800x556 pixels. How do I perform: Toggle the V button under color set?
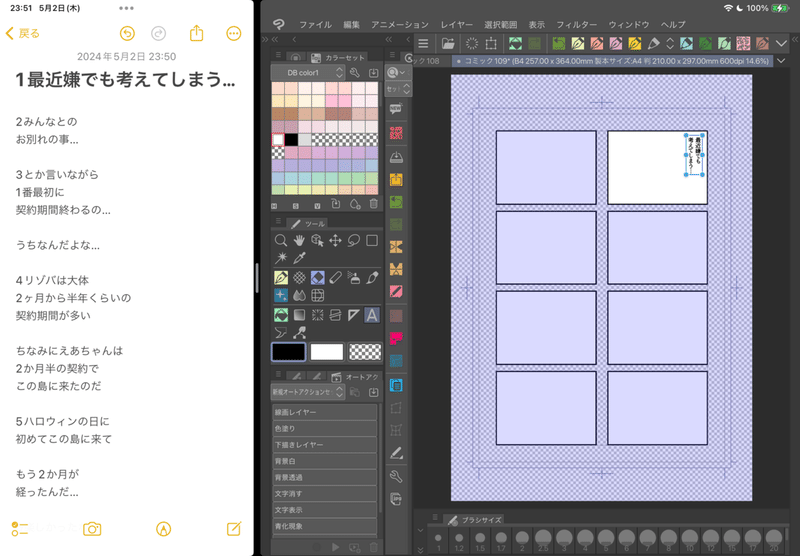pos(317,206)
